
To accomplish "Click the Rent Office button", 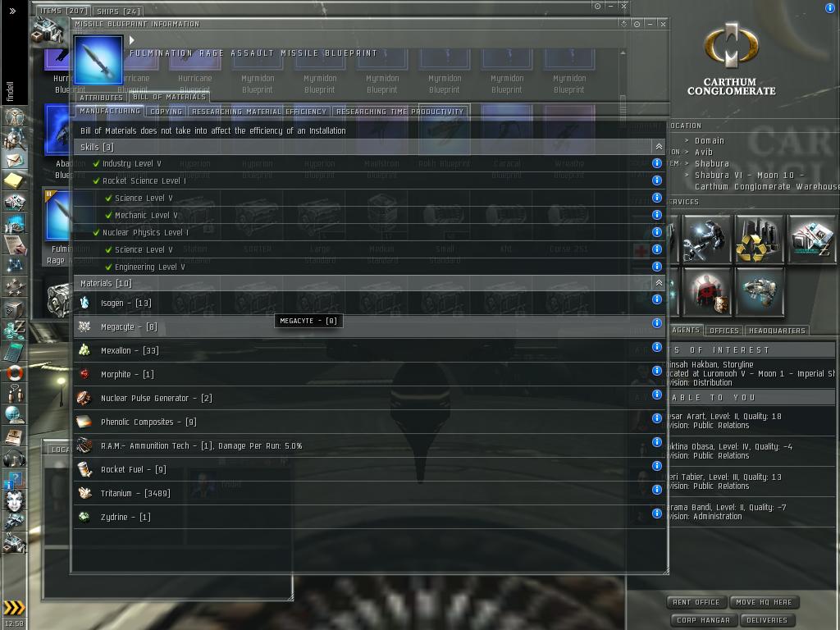I will [x=696, y=602].
